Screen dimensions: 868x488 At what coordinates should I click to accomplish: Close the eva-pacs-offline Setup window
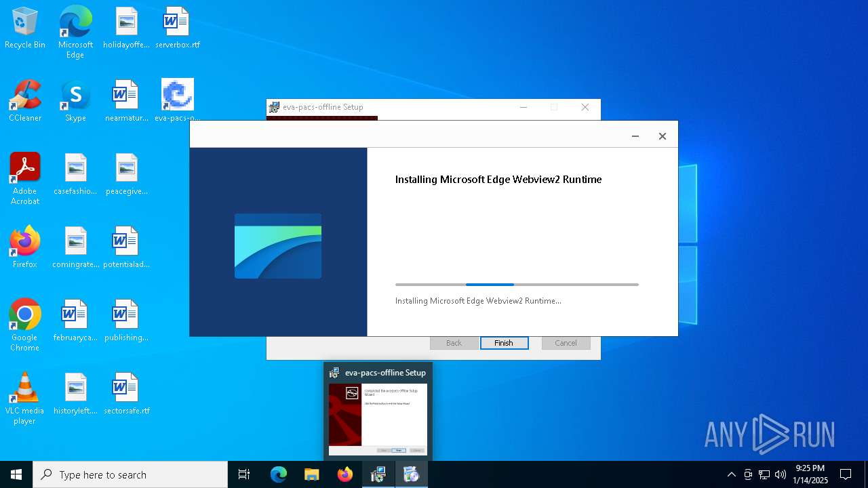tap(585, 107)
